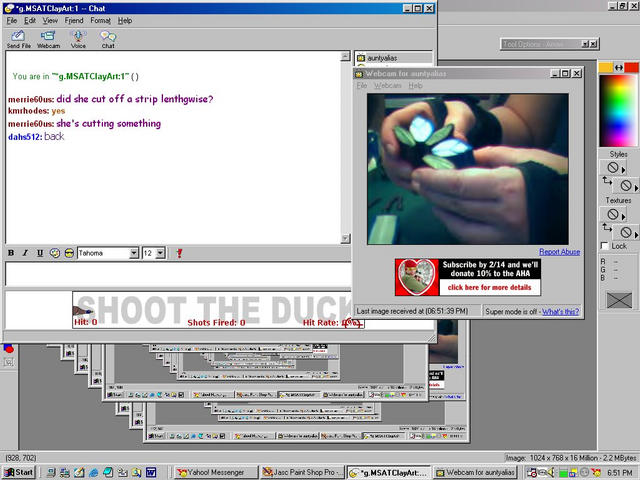Swap the Textures using the bent arrow
The width and height of the screenshot is (640, 480).
tap(607, 227)
